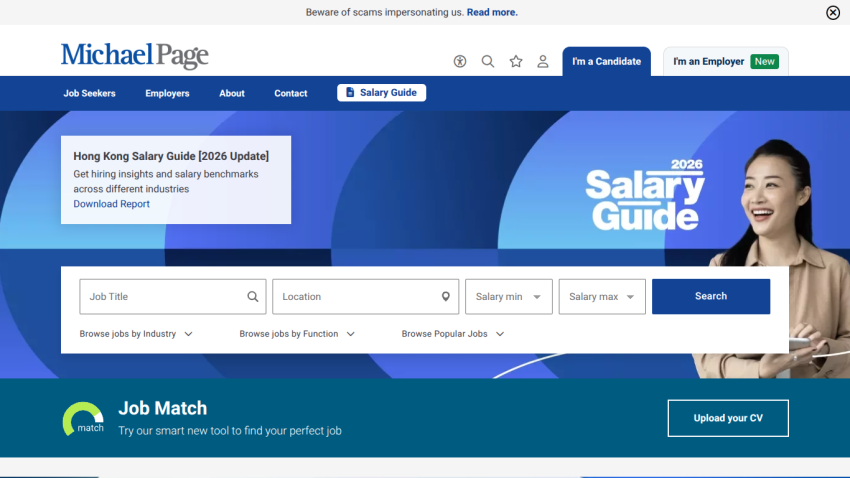The width and height of the screenshot is (850, 478).
Task: Open the Employers menu
Action: pyautogui.click(x=167, y=93)
